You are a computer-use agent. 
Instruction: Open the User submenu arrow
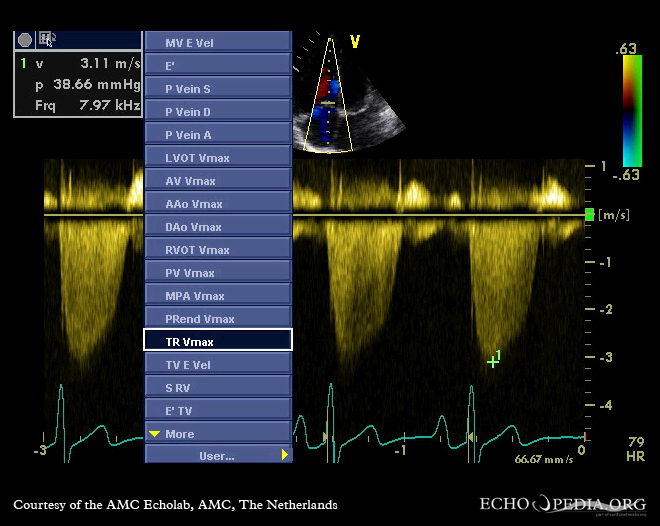(285, 455)
